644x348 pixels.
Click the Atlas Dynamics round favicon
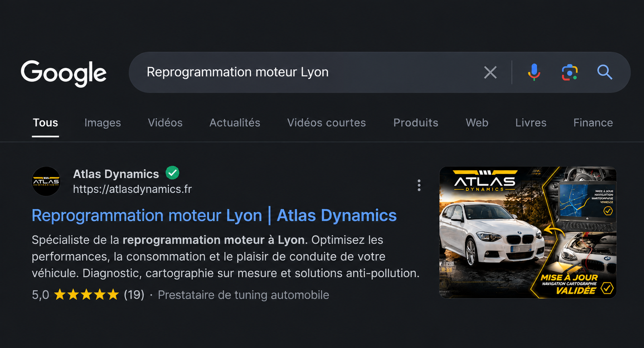[x=46, y=181]
